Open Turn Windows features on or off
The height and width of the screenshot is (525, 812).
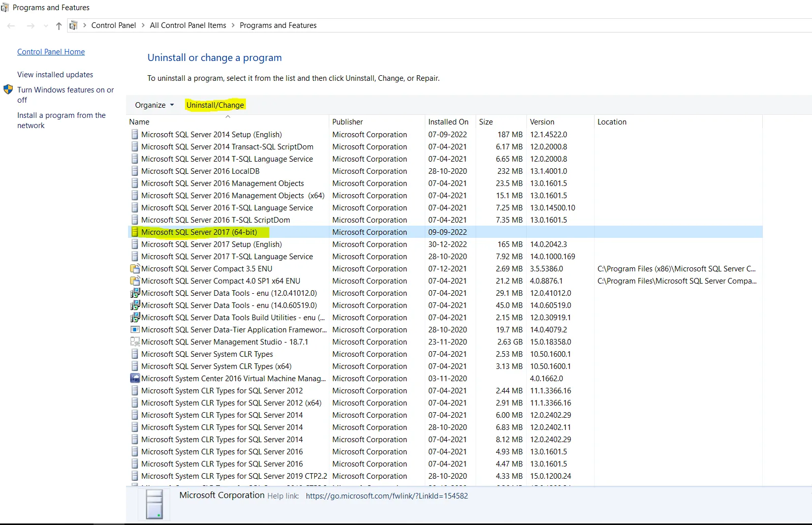click(x=66, y=95)
